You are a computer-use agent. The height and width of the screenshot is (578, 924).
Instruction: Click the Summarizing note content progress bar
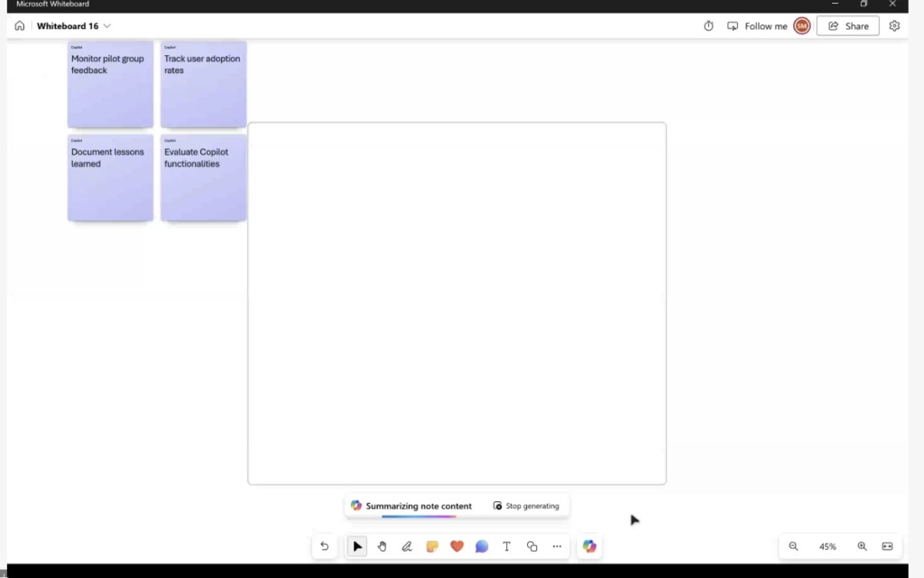tap(419, 517)
